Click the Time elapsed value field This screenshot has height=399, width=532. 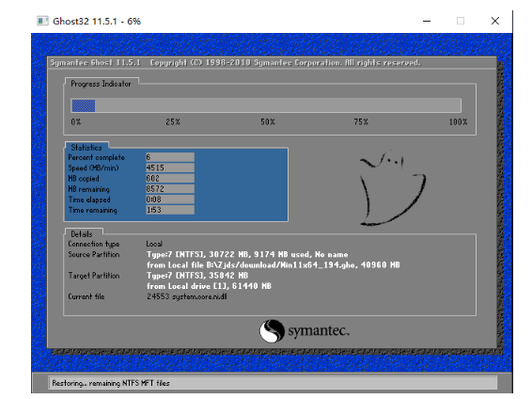click(x=170, y=199)
